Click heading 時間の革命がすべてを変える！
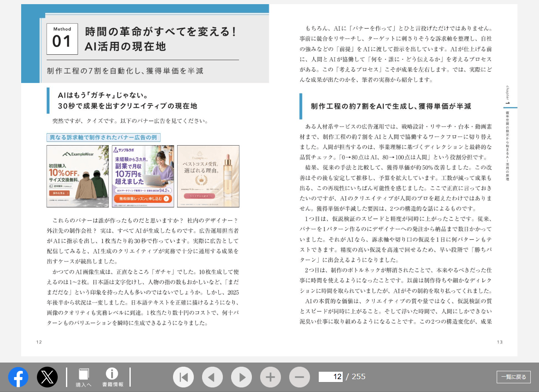Viewport: 539px width, 392px height. point(161,32)
